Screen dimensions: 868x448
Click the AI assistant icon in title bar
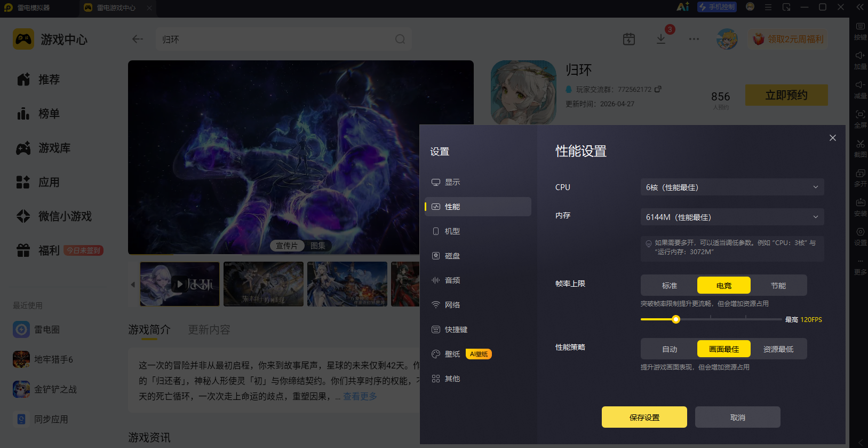(x=683, y=7)
